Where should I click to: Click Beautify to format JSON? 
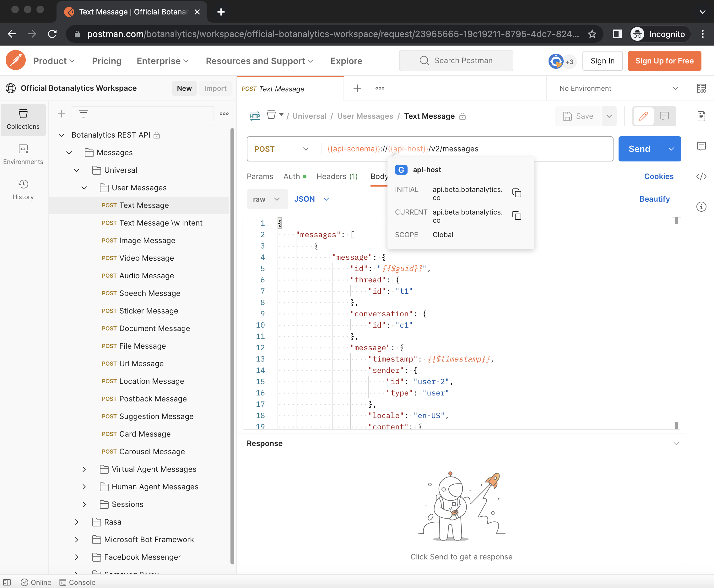tap(654, 199)
